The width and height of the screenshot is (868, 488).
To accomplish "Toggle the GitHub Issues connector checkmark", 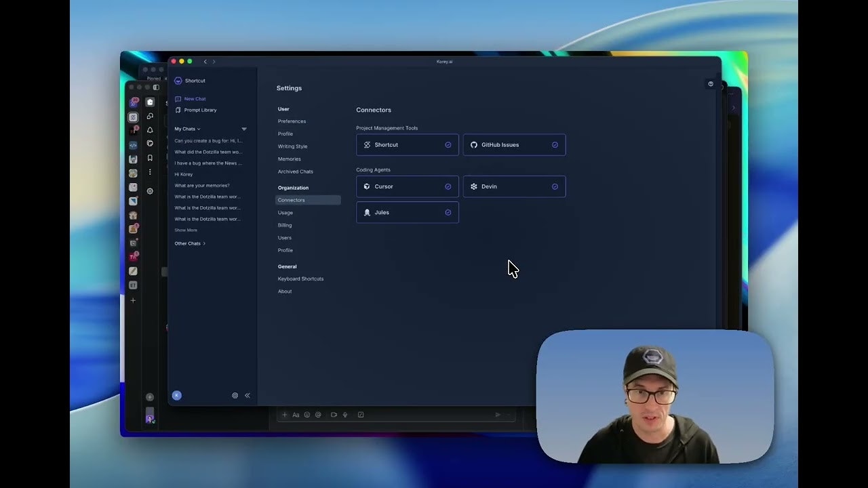I will coord(555,145).
